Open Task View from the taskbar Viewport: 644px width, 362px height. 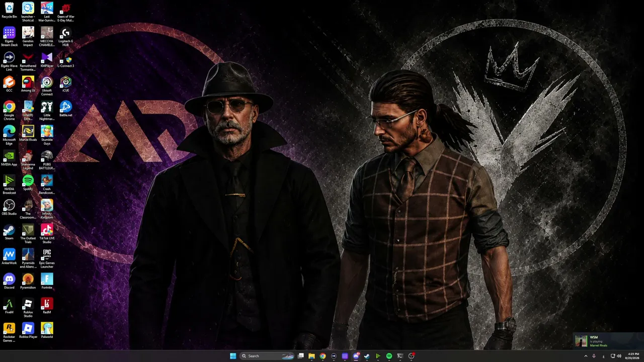[x=301, y=356]
